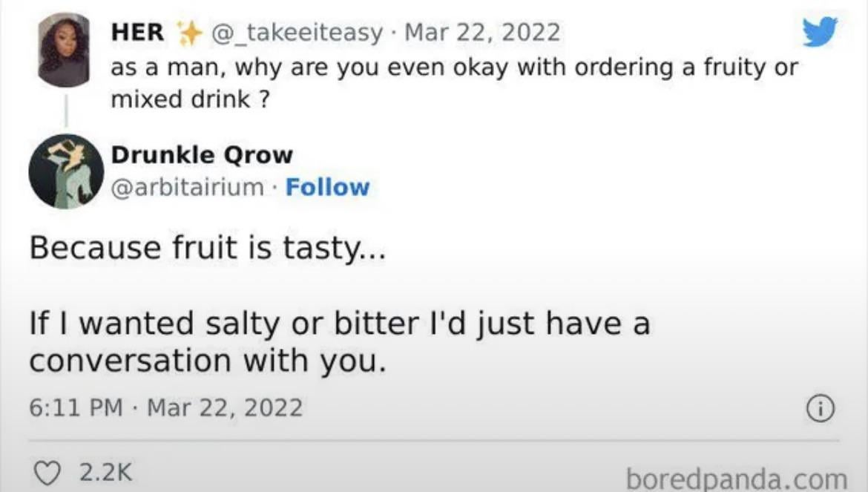The width and height of the screenshot is (868, 492).
Task: Open the 6:11 PM timestamp link
Action: pyautogui.click(x=75, y=407)
